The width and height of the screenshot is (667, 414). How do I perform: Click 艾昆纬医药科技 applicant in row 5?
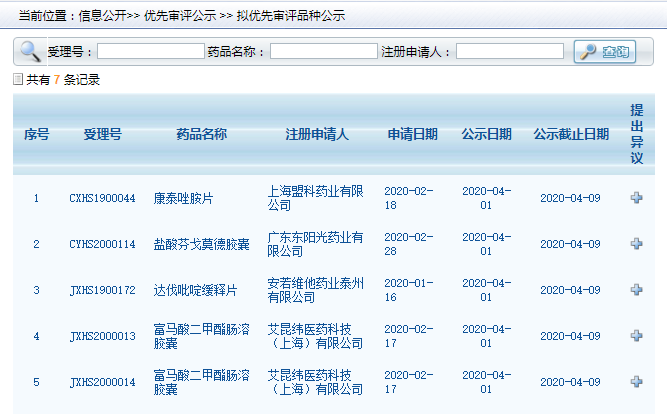[315, 382]
